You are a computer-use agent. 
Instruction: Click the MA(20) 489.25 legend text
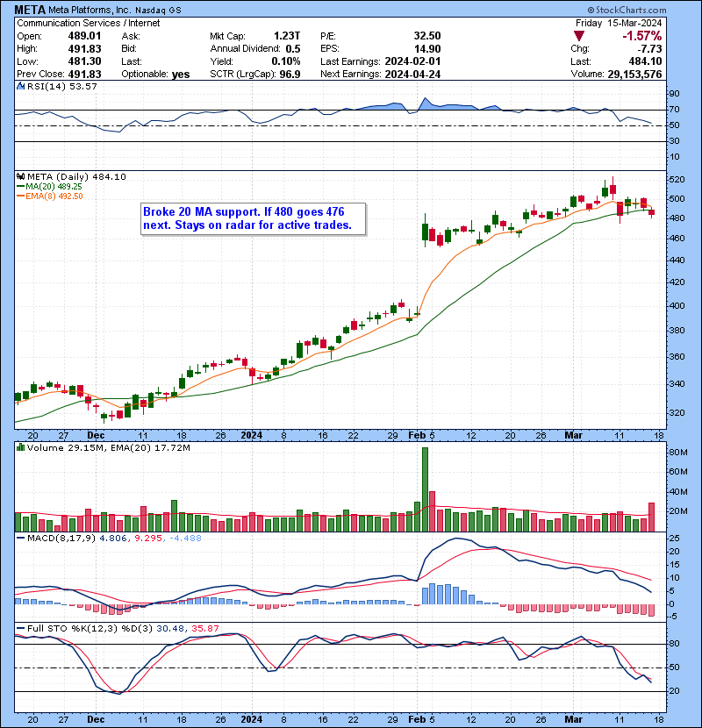(x=54, y=187)
